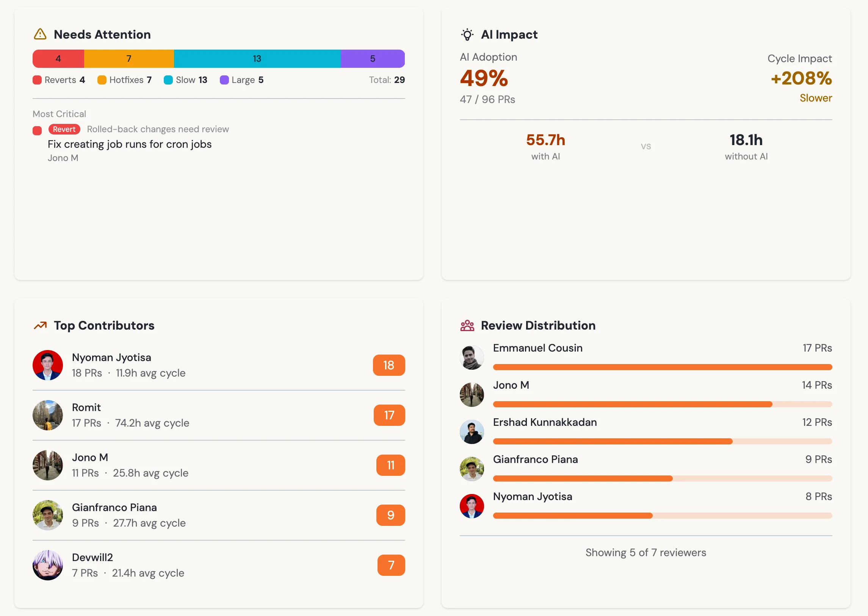Click Ershad Kunnakkadan's reviewer avatar
Image resolution: width=868 pixels, height=616 pixels.
click(x=472, y=432)
